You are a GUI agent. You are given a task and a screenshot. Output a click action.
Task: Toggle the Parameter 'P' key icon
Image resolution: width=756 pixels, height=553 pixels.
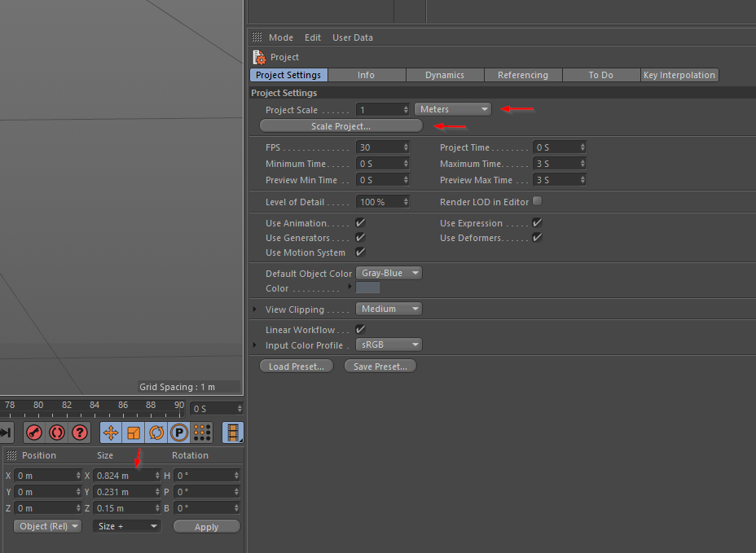[179, 432]
